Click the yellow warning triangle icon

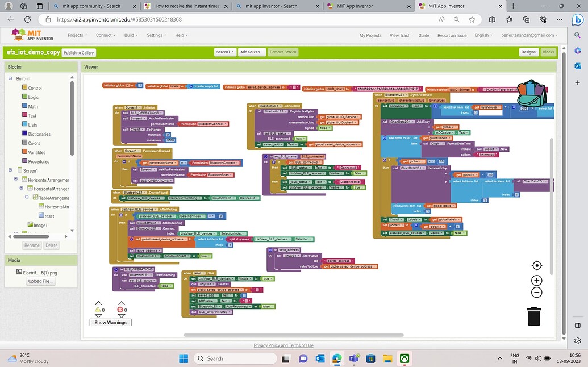click(98, 310)
